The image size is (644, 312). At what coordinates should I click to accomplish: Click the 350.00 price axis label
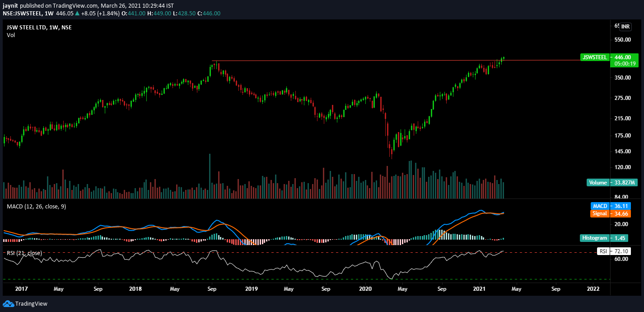623,78
